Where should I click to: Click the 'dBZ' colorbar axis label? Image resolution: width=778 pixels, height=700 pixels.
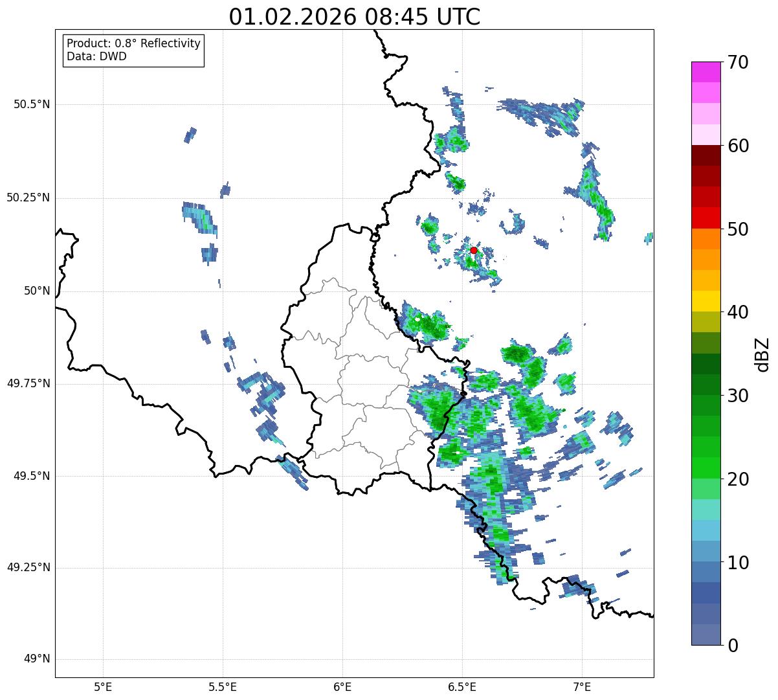point(762,354)
